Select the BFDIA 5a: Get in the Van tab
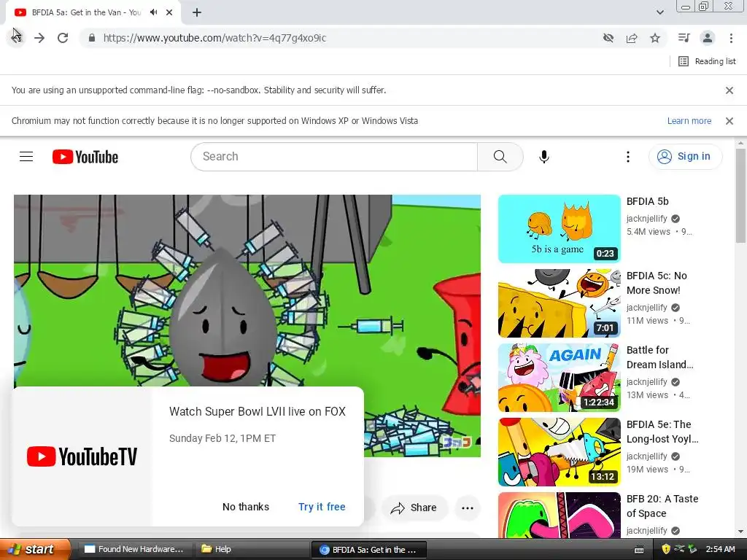 click(86, 12)
